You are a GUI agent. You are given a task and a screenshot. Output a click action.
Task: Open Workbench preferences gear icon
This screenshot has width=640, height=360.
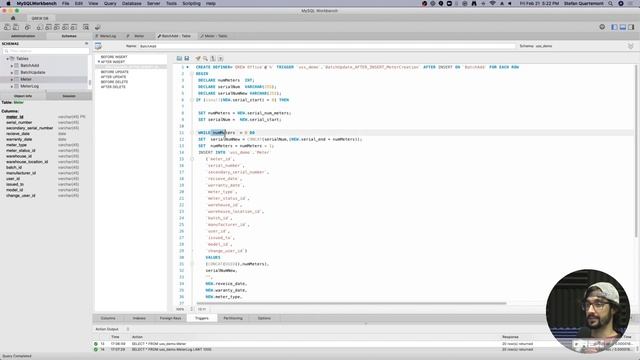point(602,27)
